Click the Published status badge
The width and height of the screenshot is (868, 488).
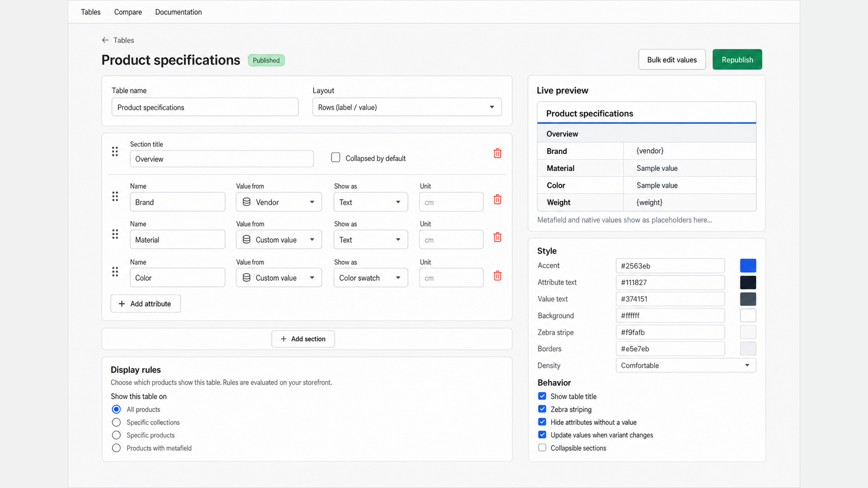coord(266,60)
